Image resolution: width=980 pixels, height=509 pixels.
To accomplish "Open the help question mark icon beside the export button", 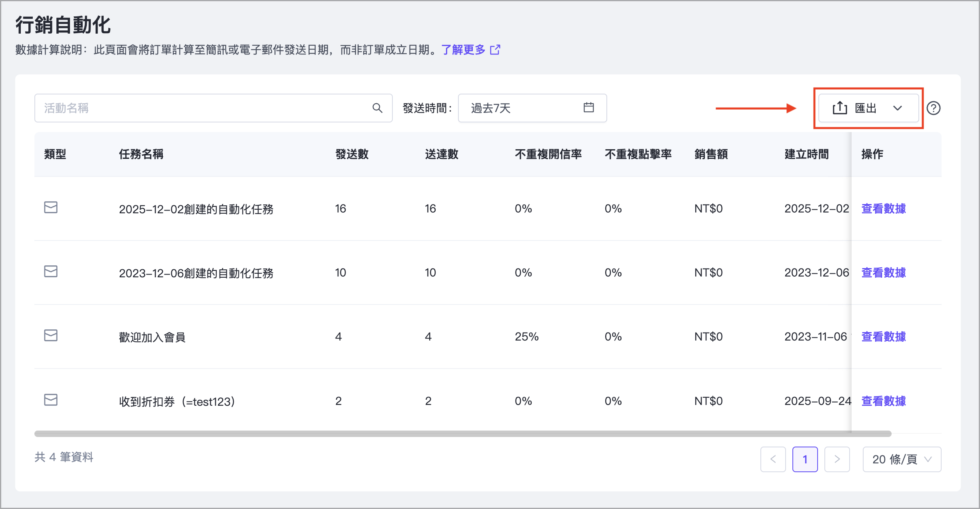I will pyautogui.click(x=934, y=108).
